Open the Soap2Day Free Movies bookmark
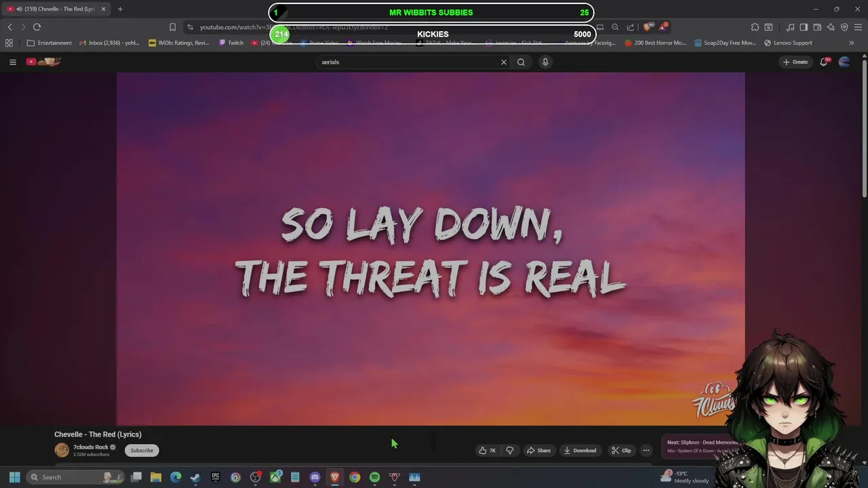 click(x=726, y=43)
